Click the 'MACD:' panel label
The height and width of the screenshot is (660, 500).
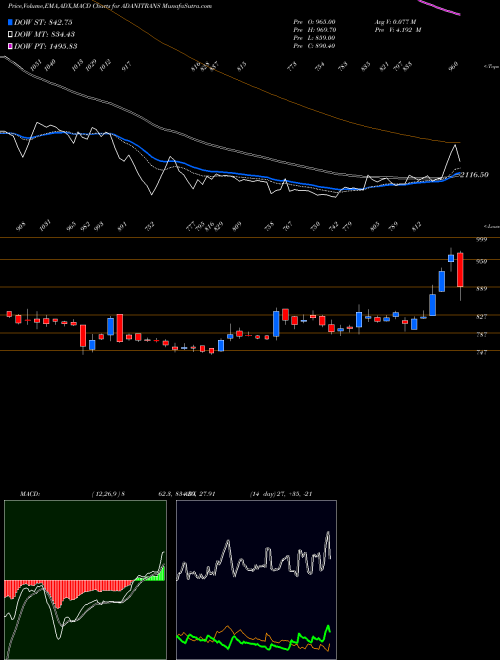(x=29, y=494)
